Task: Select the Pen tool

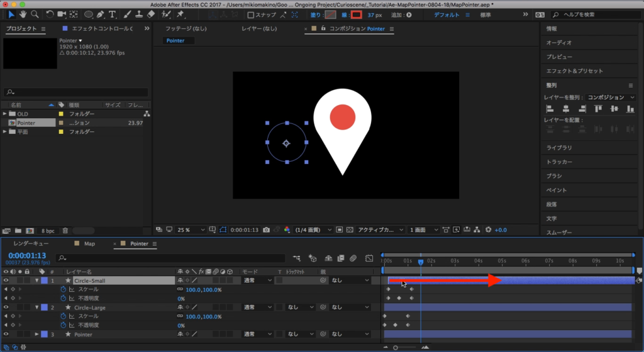Action: click(x=100, y=14)
